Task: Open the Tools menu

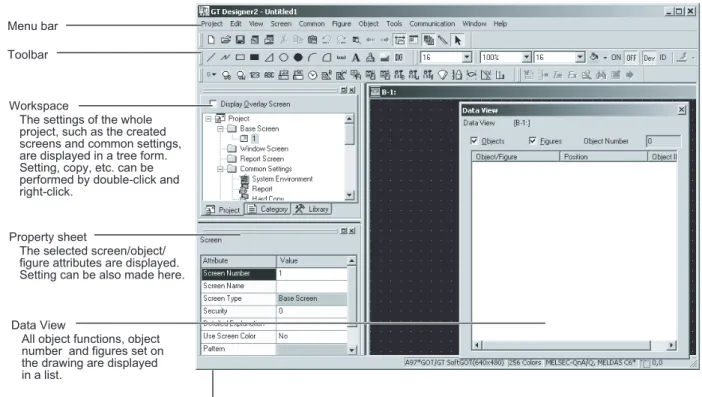Action: coord(394,24)
